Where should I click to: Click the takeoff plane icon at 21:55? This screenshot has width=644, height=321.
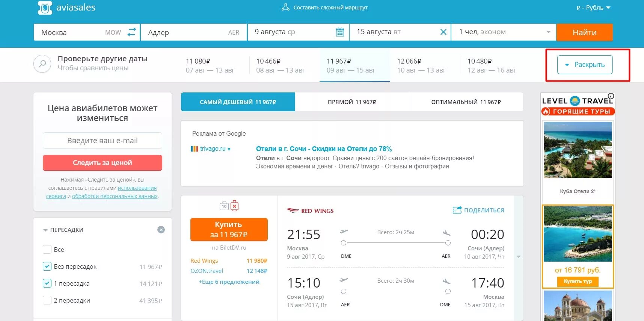tap(344, 231)
